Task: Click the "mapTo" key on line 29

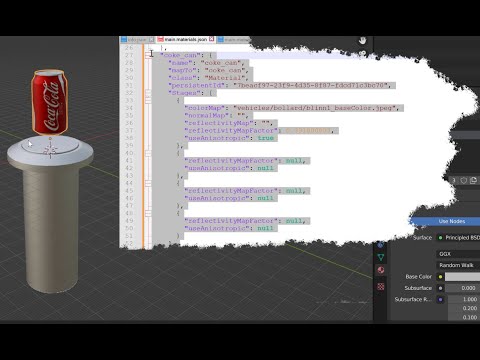Action: 183,70
